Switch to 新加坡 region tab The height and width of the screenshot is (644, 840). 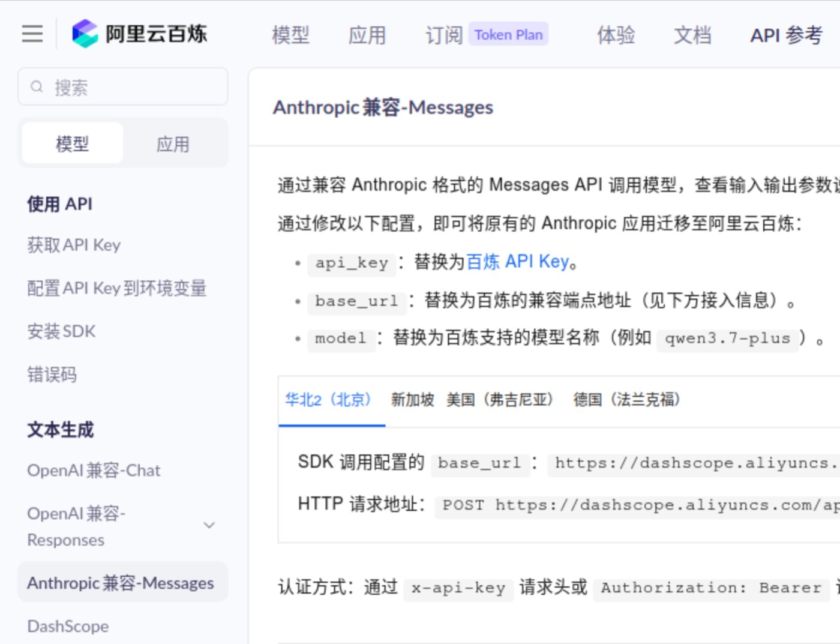click(x=413, y=400)
